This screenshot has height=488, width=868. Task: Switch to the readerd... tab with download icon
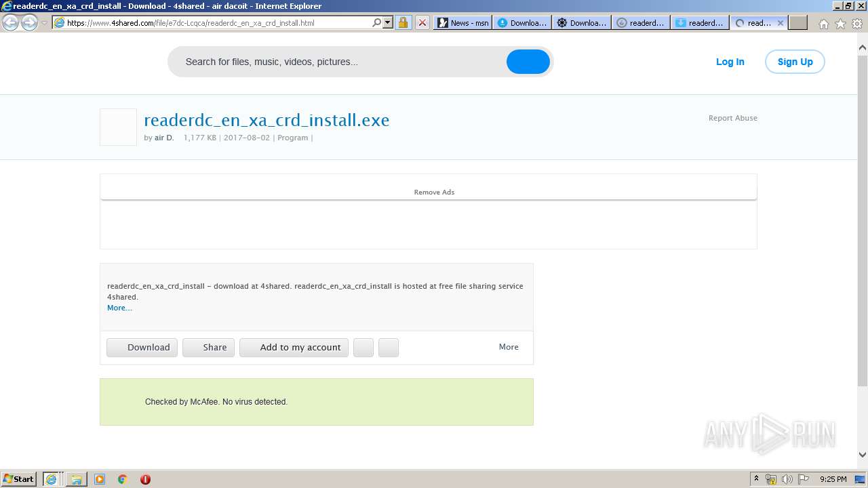(701, 22)
